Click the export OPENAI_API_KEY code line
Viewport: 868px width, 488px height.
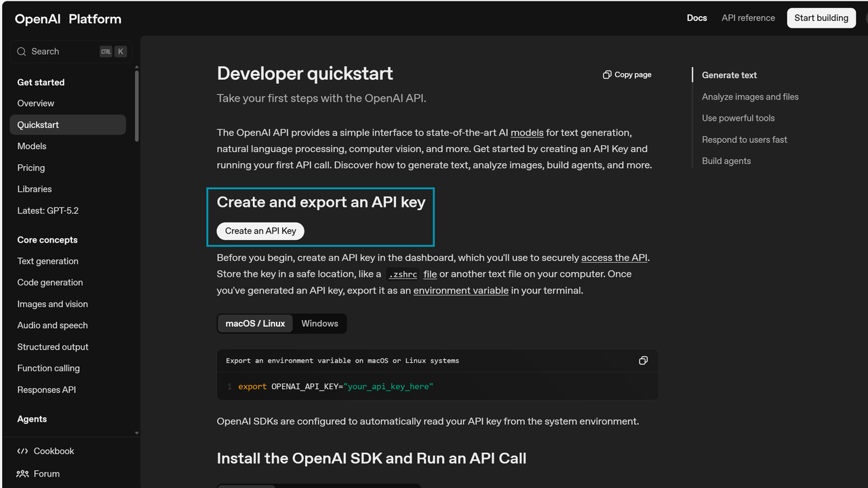click(x=336, y=386)
